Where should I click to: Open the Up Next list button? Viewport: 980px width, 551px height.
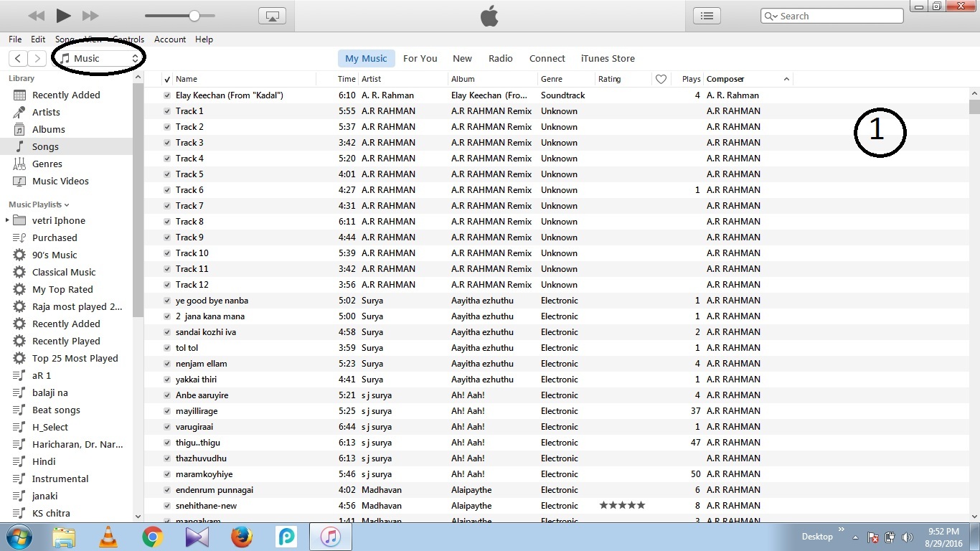707,16
